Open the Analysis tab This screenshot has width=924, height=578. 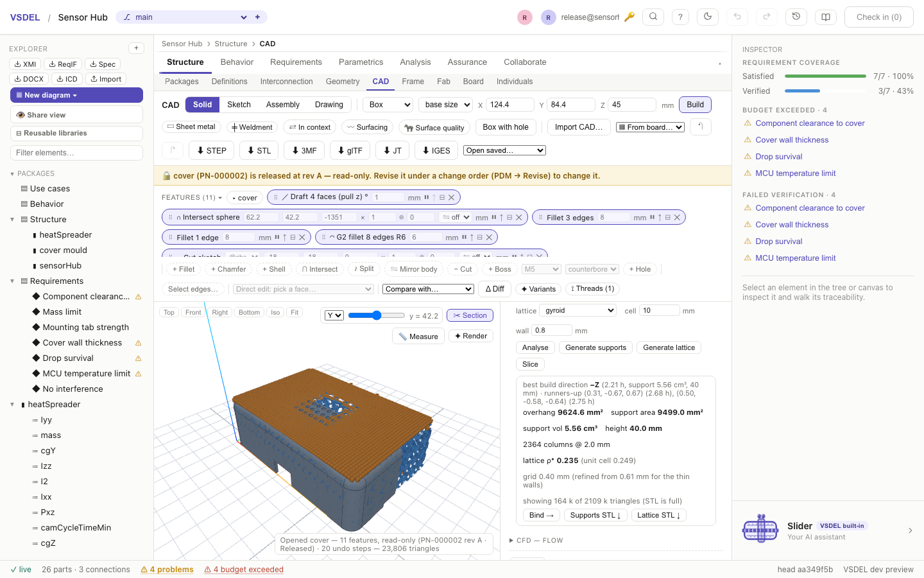pyautogui.click(x=415, y=62)
